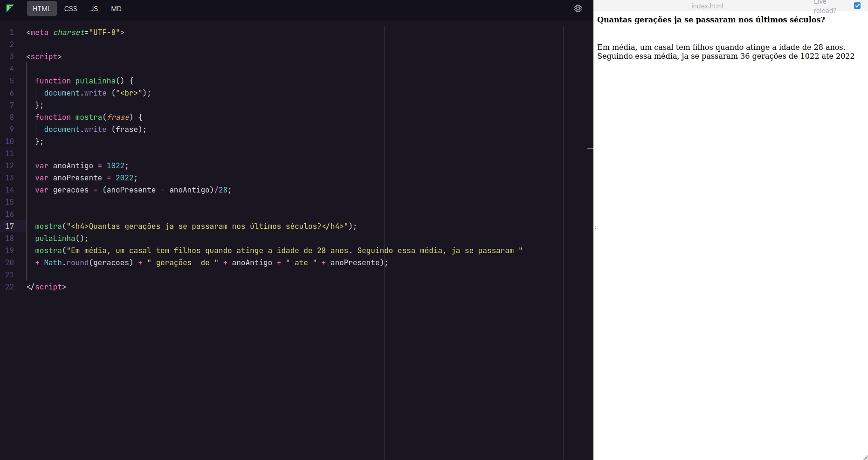868x460 pixels.
Task: Switch to the HTML tab
Action: pyautogui.click(x=42, y=8)
